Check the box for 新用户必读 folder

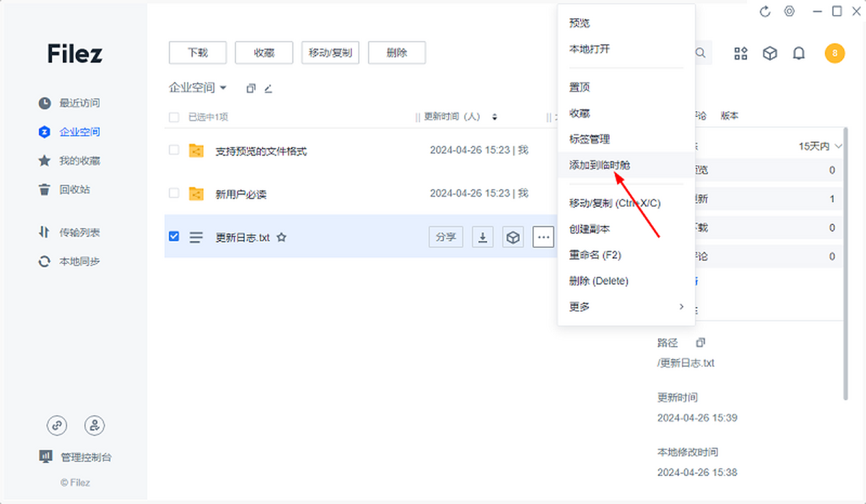point(174,193)
